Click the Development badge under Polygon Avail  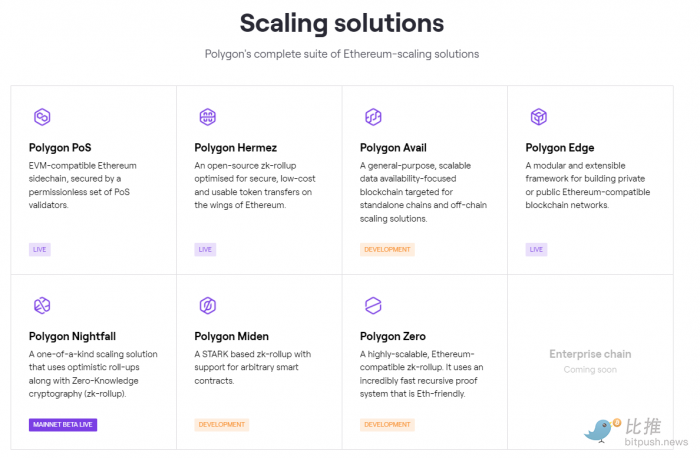pos(387,249)
